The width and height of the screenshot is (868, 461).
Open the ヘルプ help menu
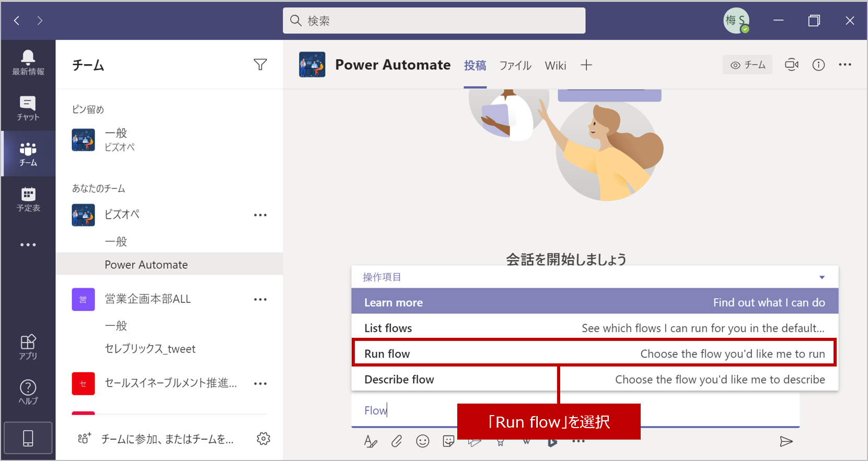28,392
